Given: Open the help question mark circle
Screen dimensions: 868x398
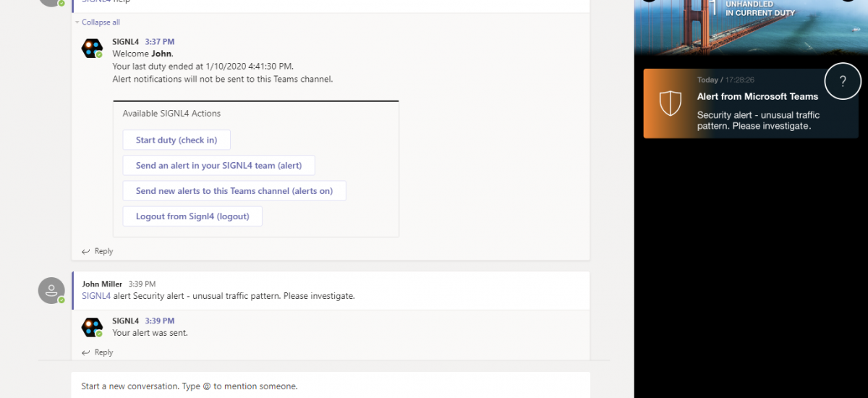Looking at the screenshot, I should 843,81.
